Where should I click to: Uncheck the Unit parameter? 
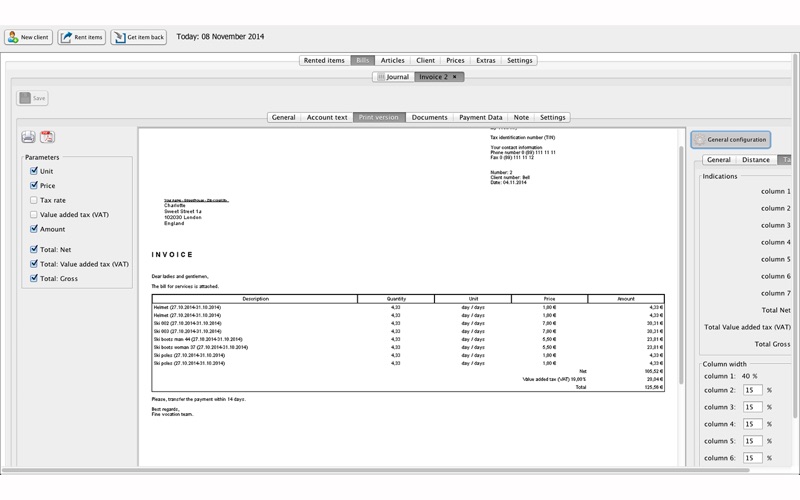point(34,171)
